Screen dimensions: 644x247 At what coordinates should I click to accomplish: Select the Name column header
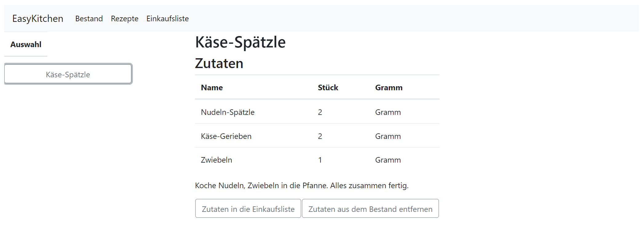[212, 87]
